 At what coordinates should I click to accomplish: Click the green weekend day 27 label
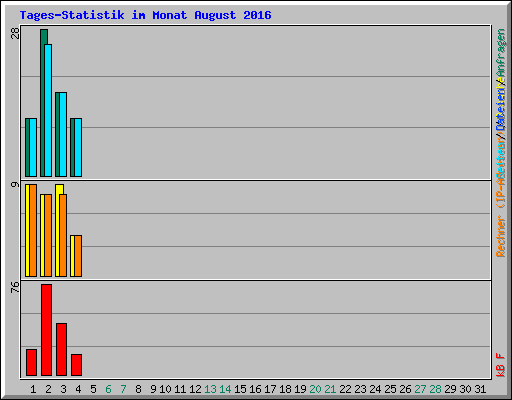[420, 389]
